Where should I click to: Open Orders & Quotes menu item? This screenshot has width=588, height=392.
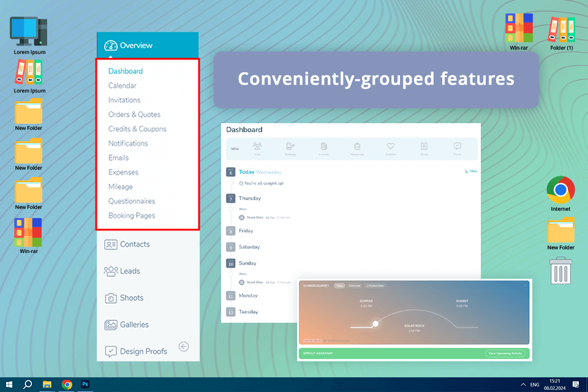click(134, 115)
